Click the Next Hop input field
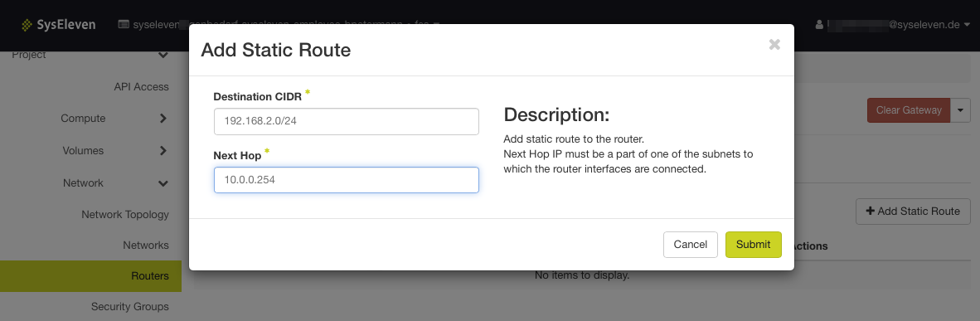The width and height of the screenshot is (980, 321). point(347,180)
